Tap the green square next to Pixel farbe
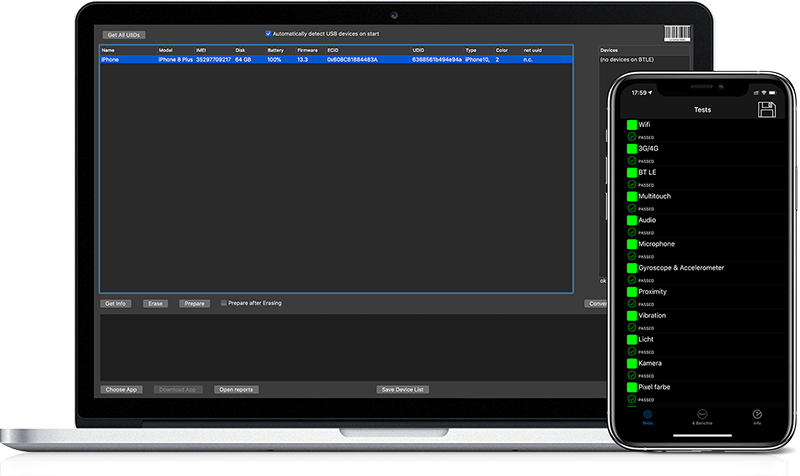800x476 pixels. click(x=632, y=387)
